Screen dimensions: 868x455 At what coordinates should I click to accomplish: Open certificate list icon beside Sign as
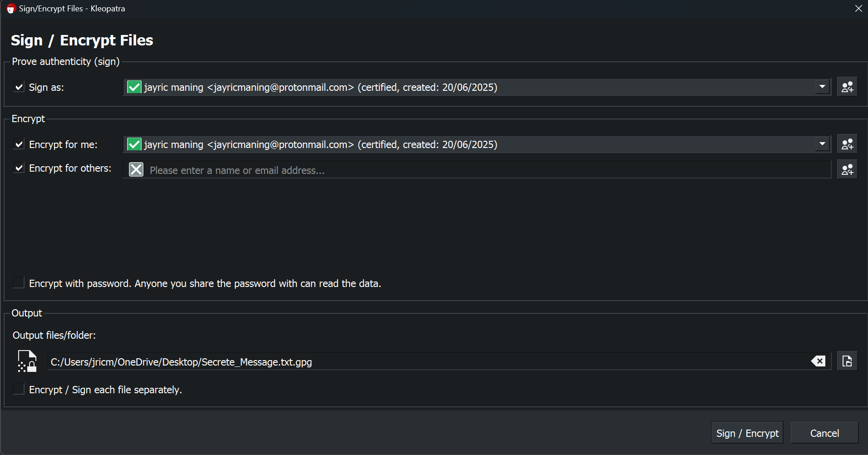tap(847, 87)
